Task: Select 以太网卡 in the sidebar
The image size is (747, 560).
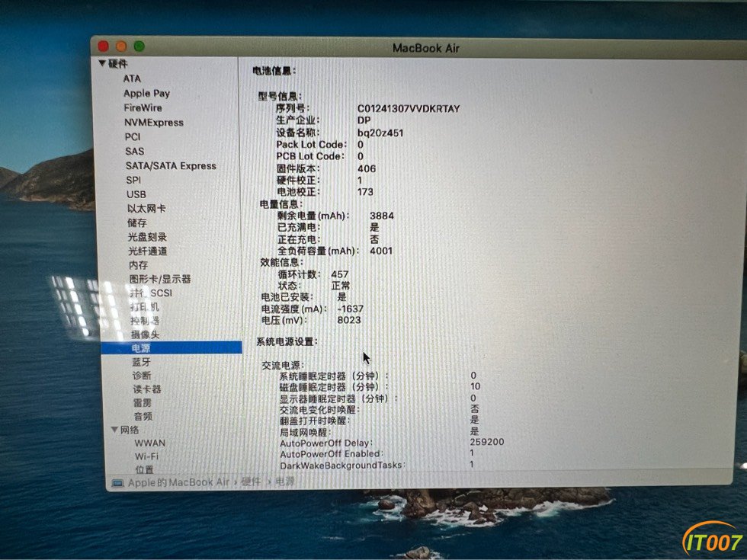Action: pyautogui.click(x=146, y=209)
